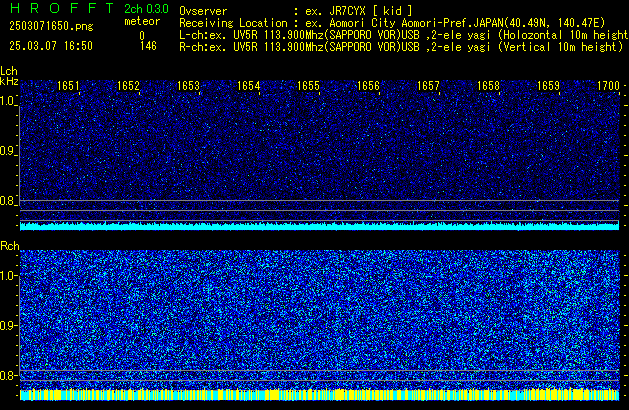Click the Rch channel label
The height and width of the screenshot is (410, 629).
point(10,246)
